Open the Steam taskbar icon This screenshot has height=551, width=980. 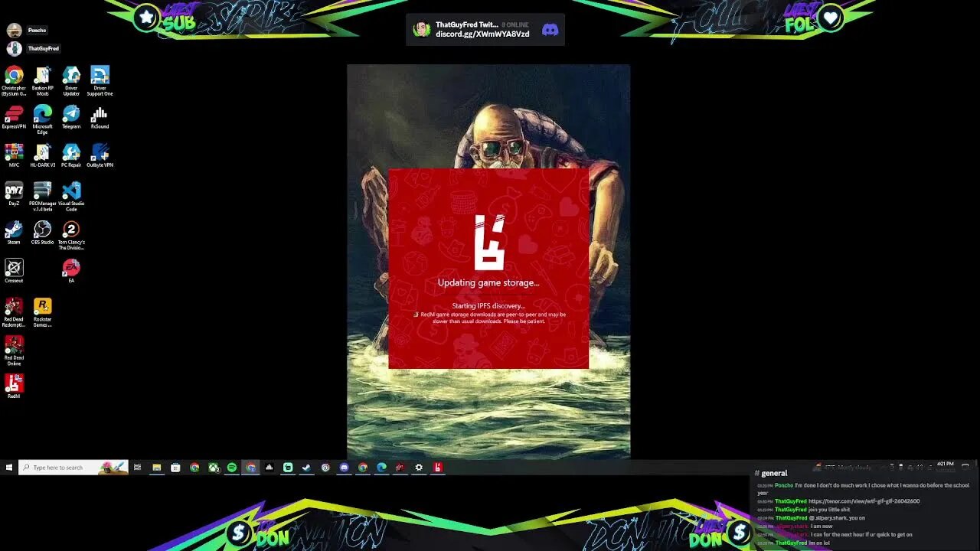coord(307,468)
